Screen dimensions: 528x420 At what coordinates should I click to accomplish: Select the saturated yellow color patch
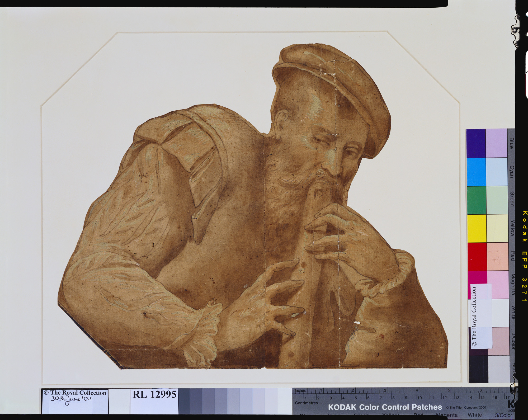(x=477, y=228)
